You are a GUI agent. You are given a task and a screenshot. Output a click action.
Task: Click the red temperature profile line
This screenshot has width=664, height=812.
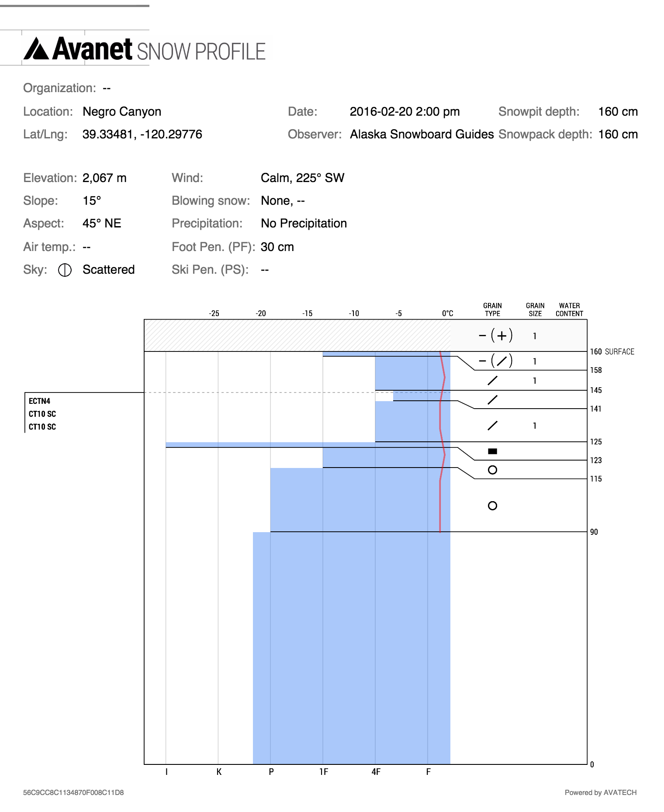pos(440,502)
